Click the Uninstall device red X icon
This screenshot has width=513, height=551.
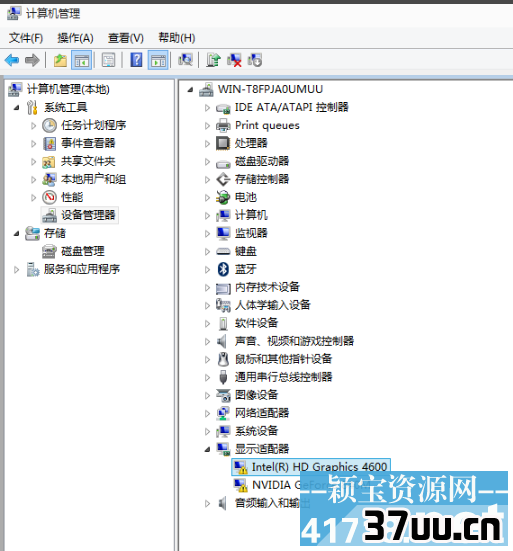point(234,60)
